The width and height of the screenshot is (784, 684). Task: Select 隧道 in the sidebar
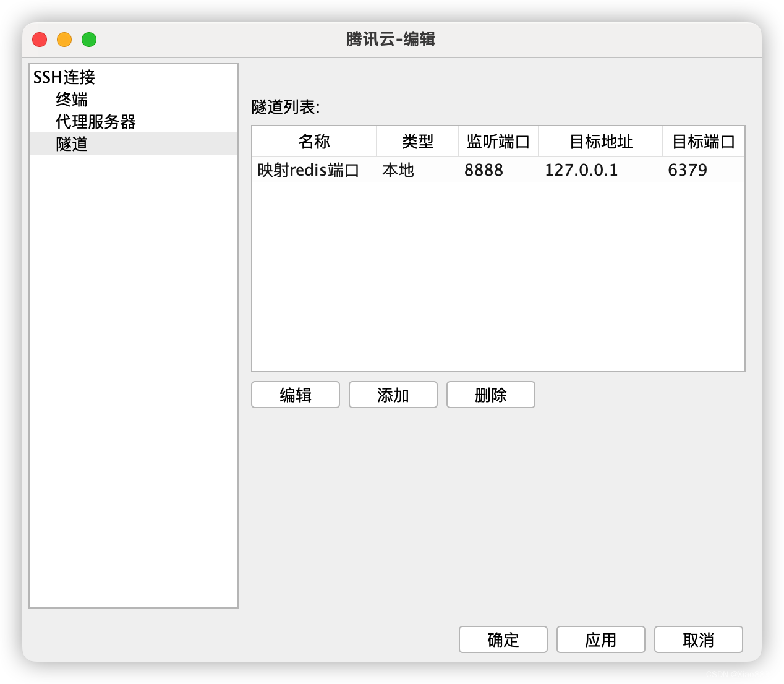point(72,144)
